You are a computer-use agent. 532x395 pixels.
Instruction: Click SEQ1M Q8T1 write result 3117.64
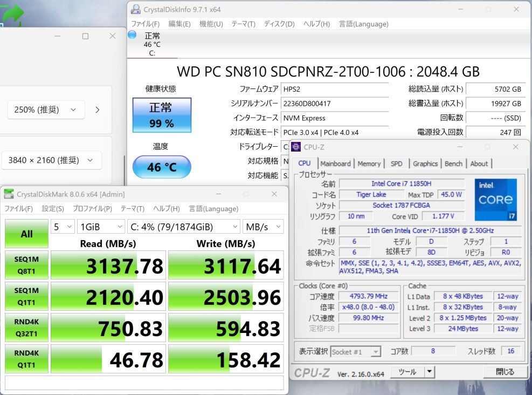point(226,265)
